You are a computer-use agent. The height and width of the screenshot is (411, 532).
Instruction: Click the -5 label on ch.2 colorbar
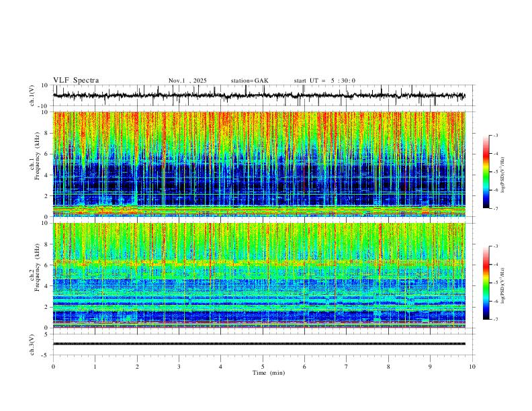tap(495, 283)
